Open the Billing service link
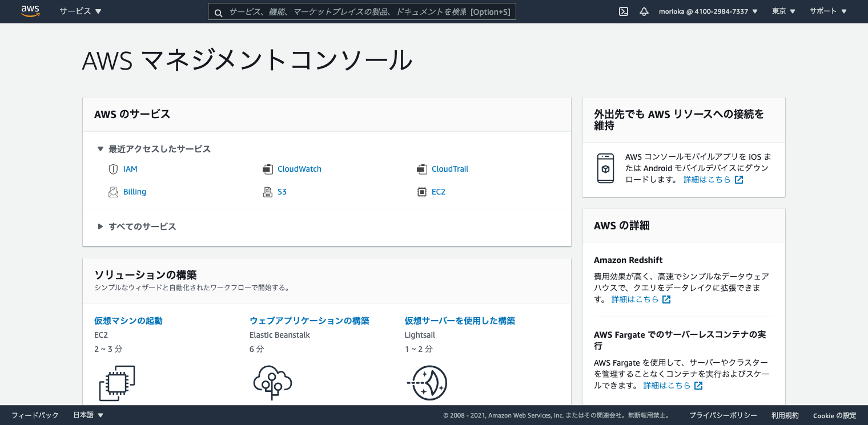 coord(135,192)
